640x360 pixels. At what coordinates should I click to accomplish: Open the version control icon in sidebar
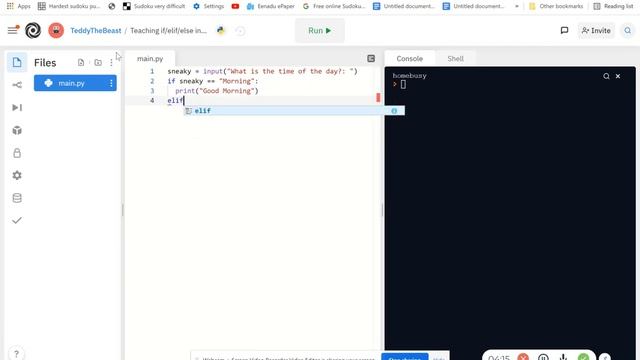click(17, 85)
